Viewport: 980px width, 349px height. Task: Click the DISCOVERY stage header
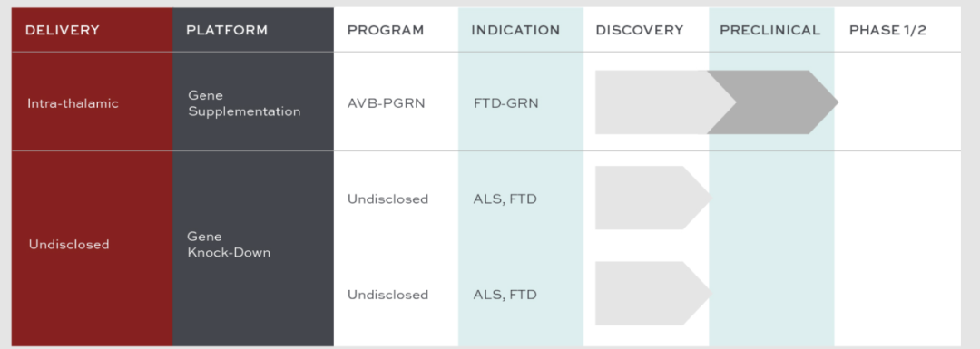(x=640, y=30)
